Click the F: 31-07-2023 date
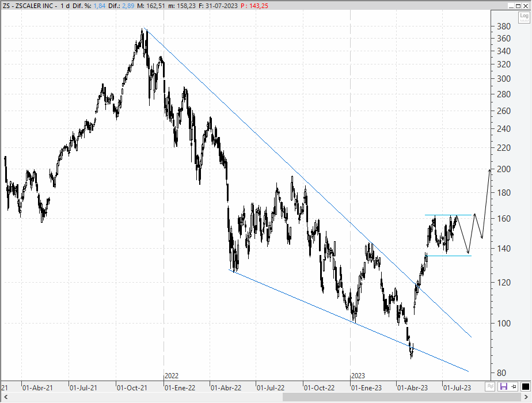The width and height of the screenshot is (532, 403). pos(218,6)
